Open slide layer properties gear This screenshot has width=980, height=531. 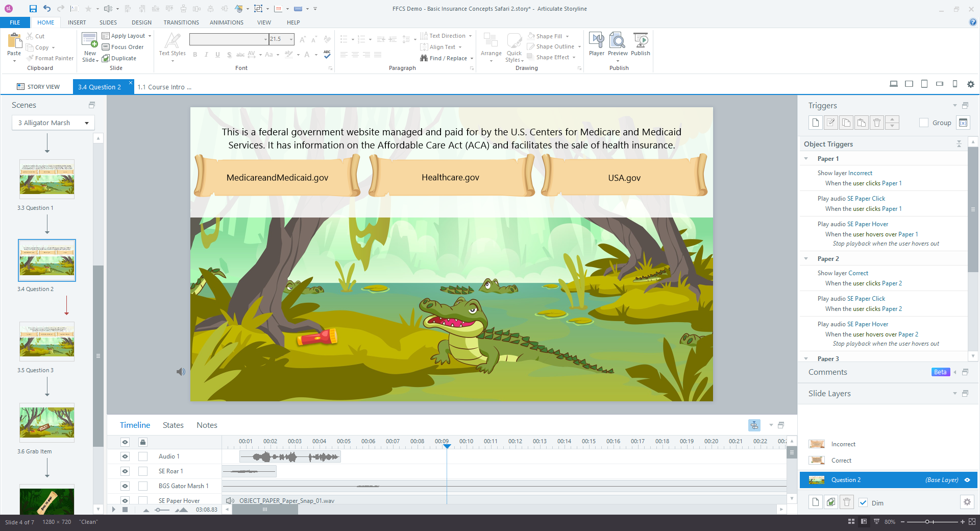(967, 502)
